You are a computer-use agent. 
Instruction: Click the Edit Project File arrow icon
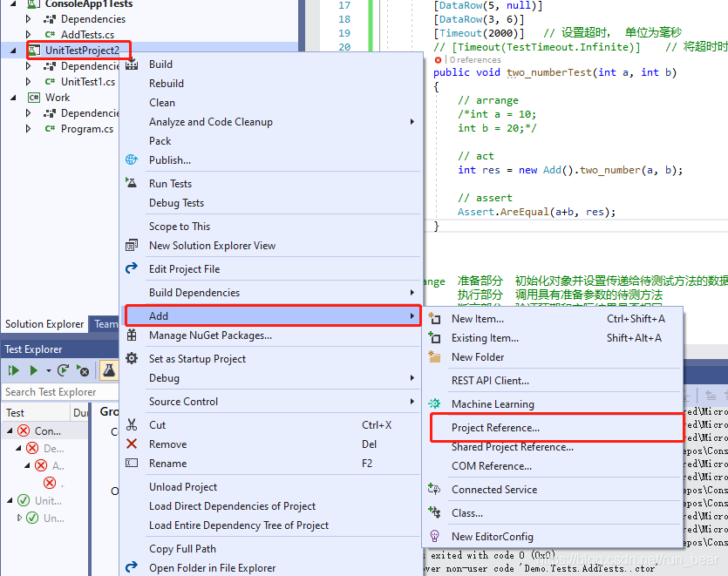tap(132, 268)
